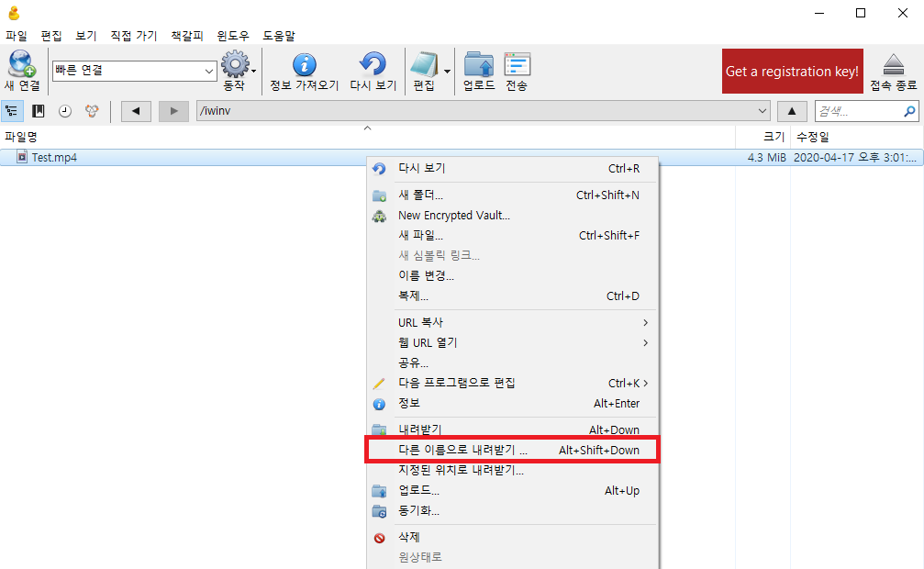Choose 정보 in the context menu
This screenshot has height=569, width=924.
(x=512, y=403)
